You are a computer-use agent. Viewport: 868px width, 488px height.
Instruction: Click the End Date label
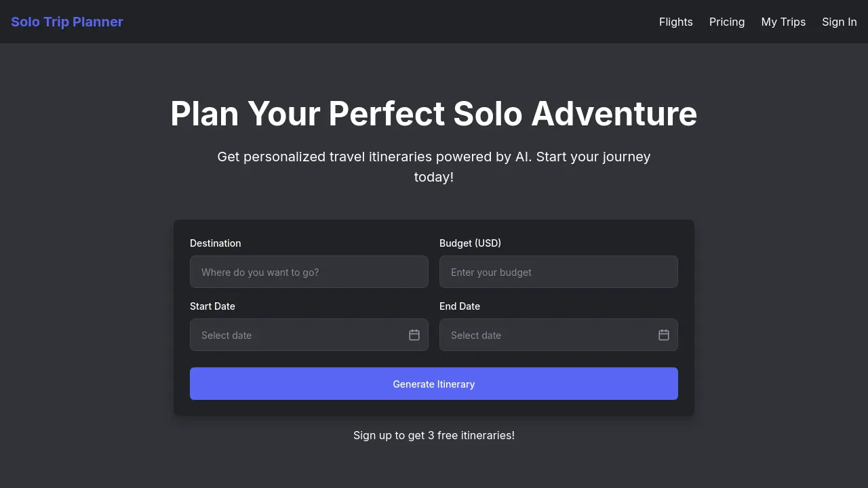tap(460, 306)
